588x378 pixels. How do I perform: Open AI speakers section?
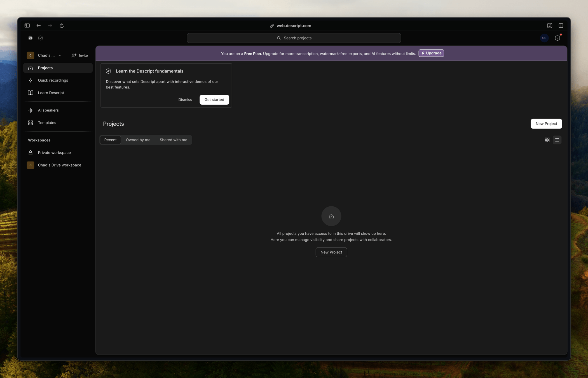click(48, 110)
